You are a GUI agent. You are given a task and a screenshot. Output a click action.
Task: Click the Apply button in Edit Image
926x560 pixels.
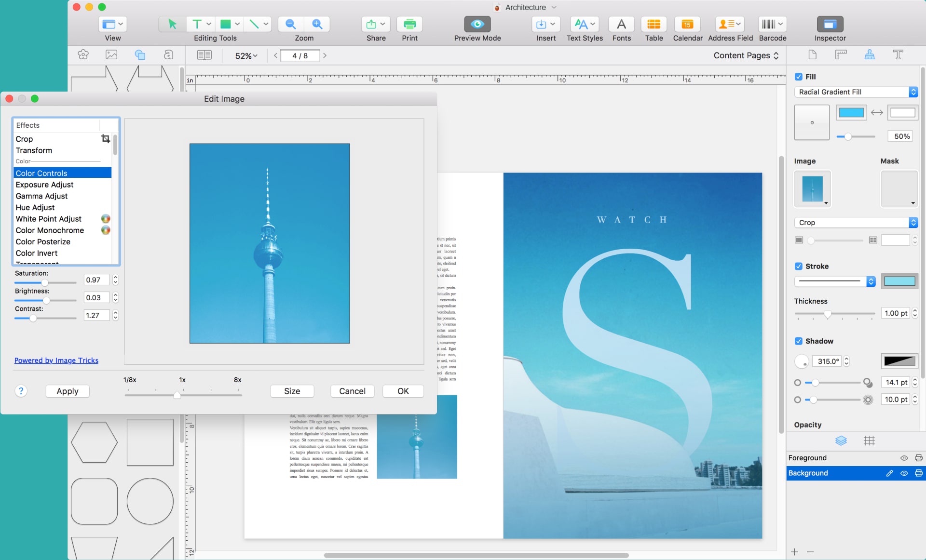67,391
